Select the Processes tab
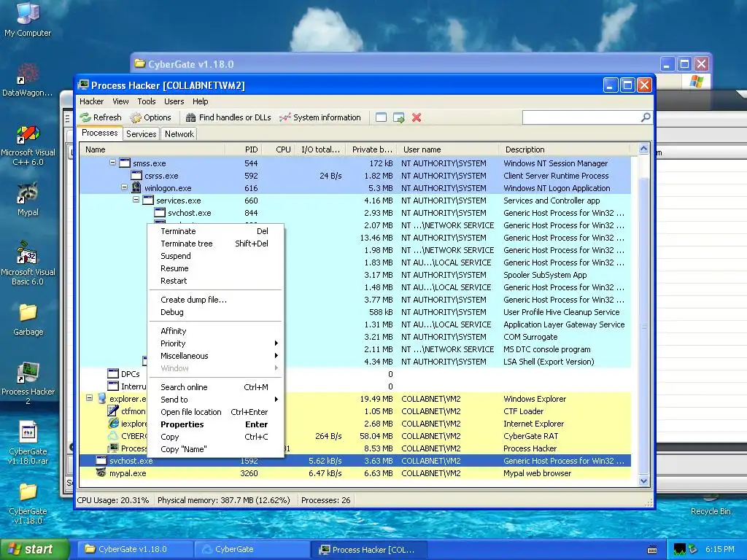This screenshot has height=560, width=747. (99, 133)
